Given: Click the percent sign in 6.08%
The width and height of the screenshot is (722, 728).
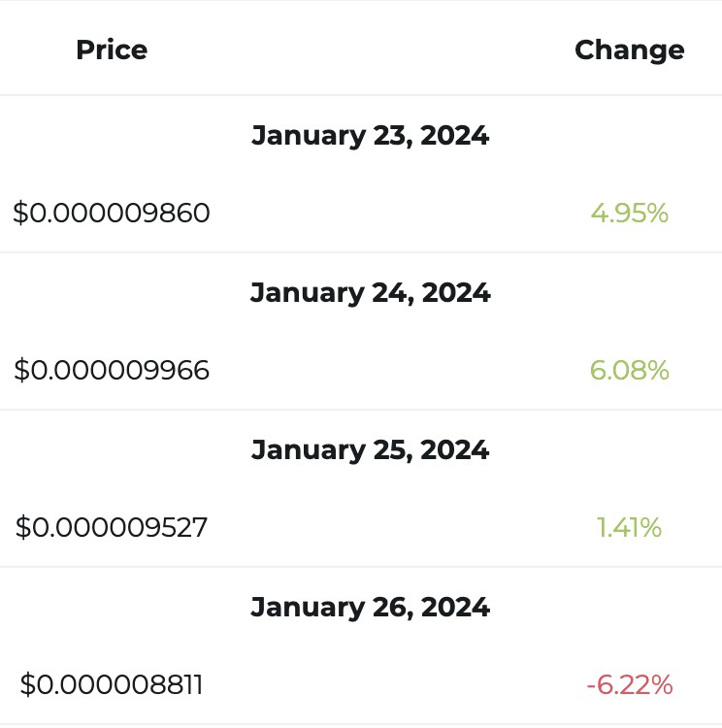Looking at the screenshot, I should pyautogui.click(x=657, y=371).
